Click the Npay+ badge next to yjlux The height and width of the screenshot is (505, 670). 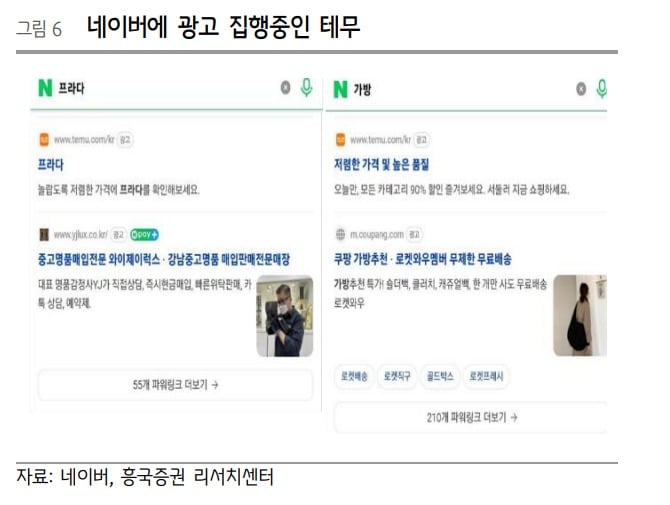point(144,235)
